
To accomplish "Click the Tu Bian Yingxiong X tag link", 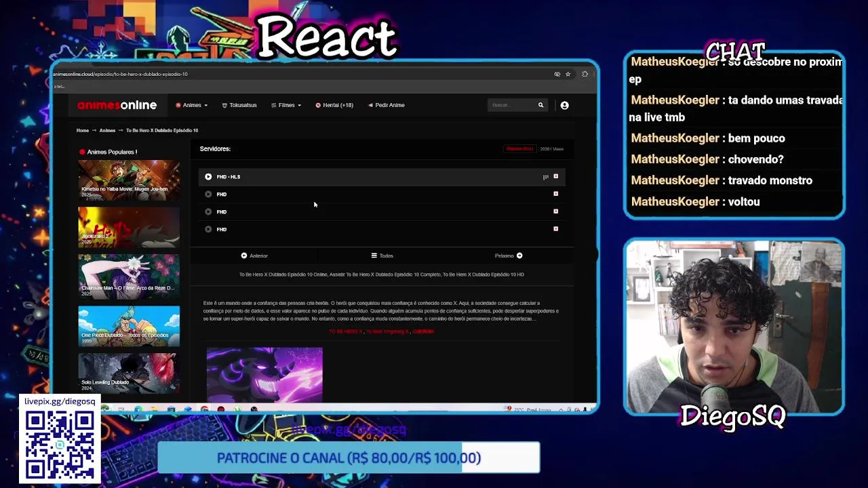I will 388,331.
